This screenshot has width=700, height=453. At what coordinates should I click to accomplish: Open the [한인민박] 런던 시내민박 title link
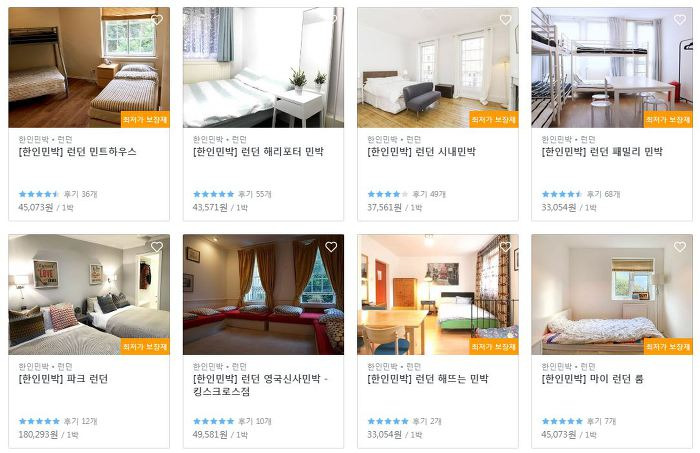421,152
